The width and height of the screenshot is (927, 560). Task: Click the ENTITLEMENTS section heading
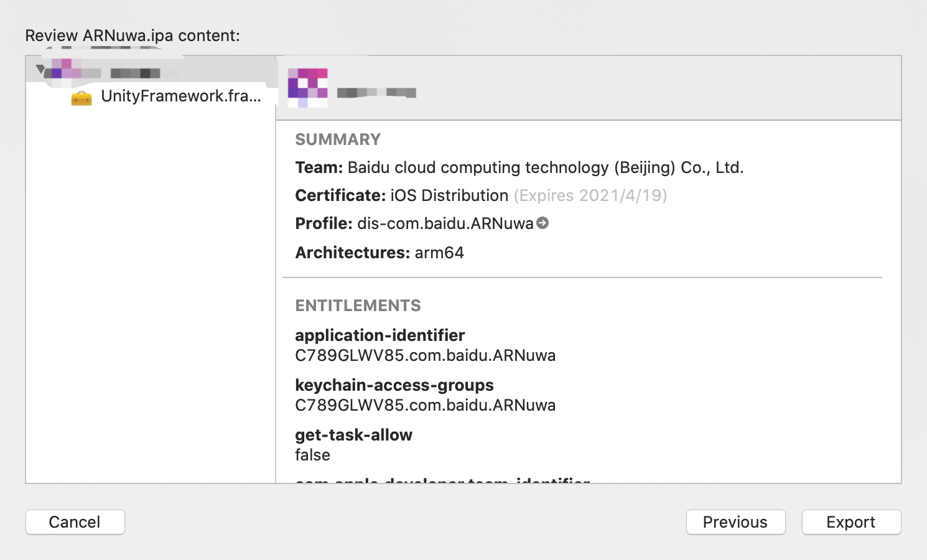pos(358,306)
